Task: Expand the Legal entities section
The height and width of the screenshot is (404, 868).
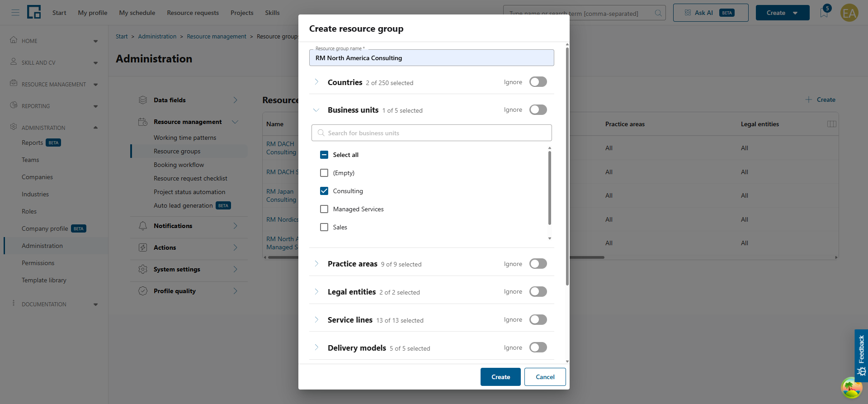Action: 316,292
